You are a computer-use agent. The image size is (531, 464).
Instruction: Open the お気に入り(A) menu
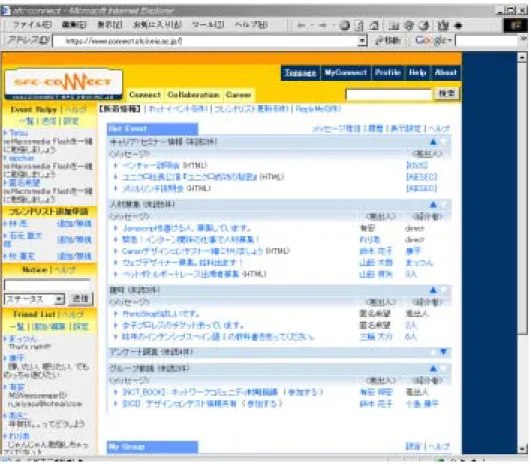[x=157, y=25]
